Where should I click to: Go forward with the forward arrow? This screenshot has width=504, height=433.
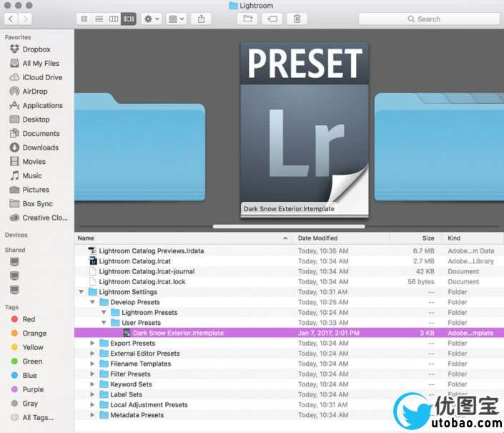(x=25, y=19)
